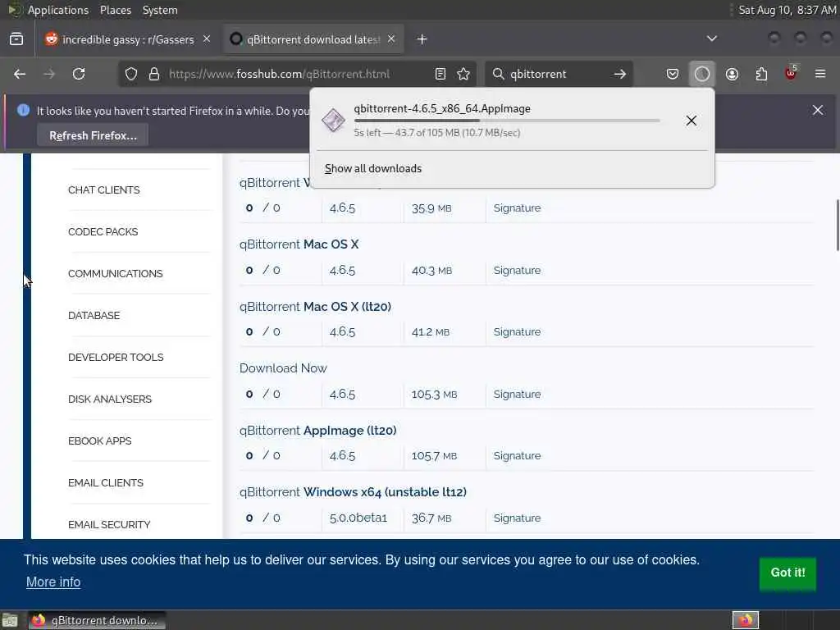Click show desktop icon in bottom panel
This screenshot has height=630, width=840.
(x=10, y=621)
